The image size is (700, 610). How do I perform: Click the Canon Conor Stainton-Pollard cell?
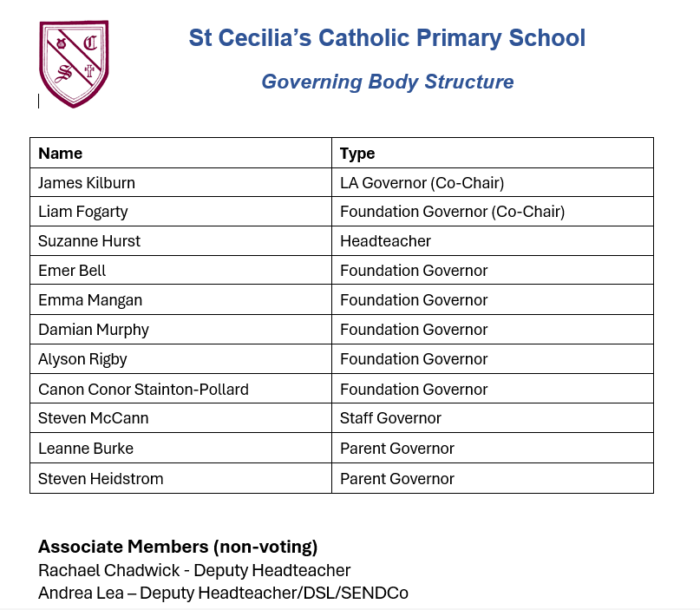coord(143,390)
